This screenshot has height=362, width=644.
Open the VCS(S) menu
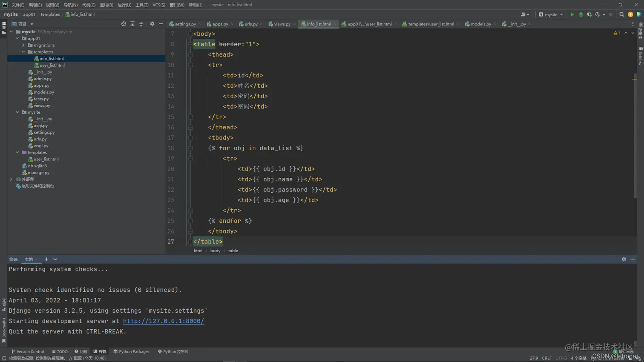pos(159,5)
